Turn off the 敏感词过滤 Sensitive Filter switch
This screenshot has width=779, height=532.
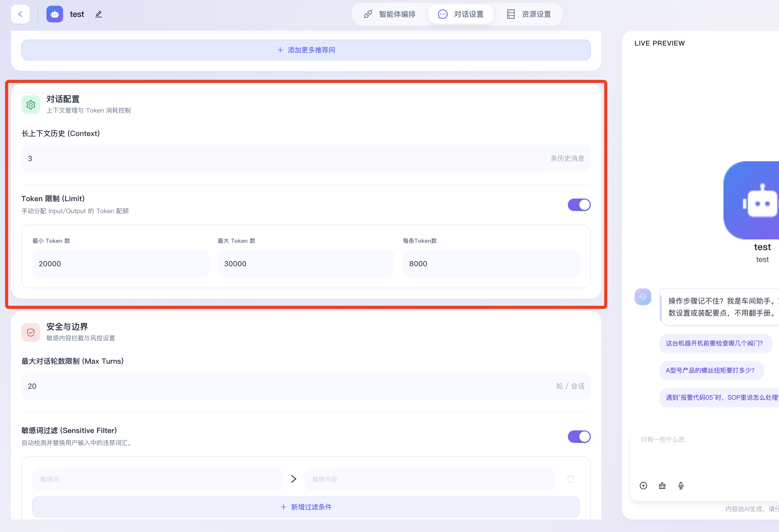point(579,437)
